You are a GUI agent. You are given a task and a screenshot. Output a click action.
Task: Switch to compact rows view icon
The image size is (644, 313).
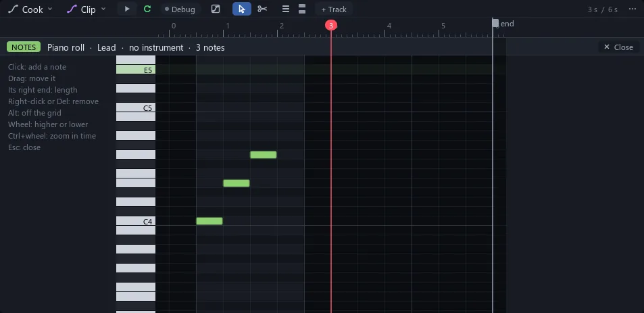[x=286, y=9]
